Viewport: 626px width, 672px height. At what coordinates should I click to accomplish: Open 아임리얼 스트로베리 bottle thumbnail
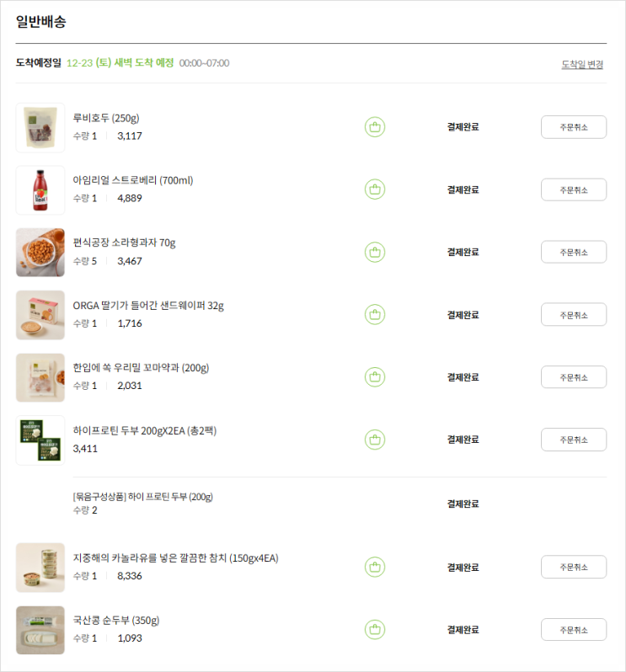(x=40, y=190)
